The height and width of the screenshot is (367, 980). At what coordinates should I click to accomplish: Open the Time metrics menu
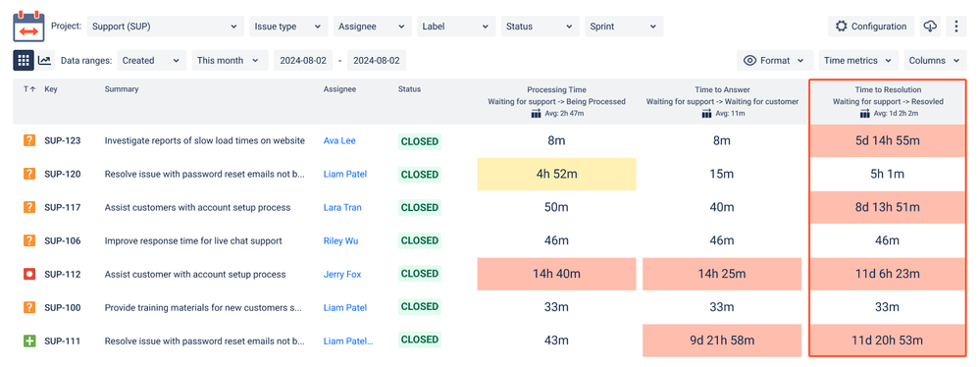point(858,61)
